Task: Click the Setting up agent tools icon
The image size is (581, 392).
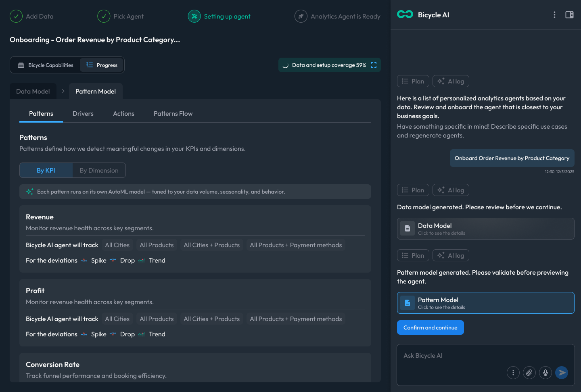Action: click(x=194, y=16)
